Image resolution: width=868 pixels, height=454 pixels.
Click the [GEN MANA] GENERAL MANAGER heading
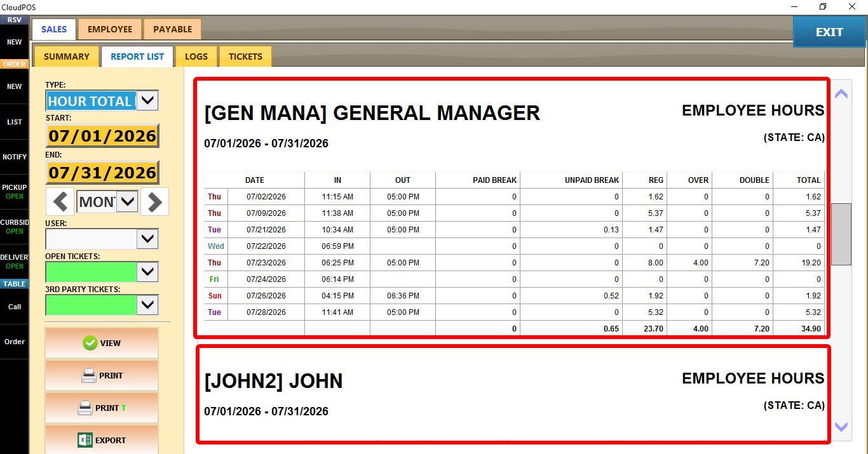click(372, 114)
